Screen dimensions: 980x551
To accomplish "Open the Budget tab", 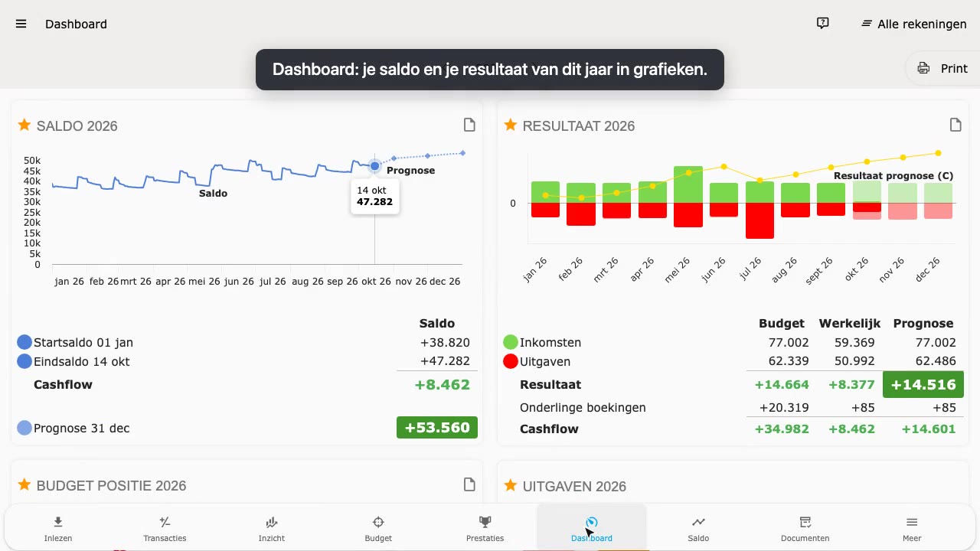I will coord(378,528).
